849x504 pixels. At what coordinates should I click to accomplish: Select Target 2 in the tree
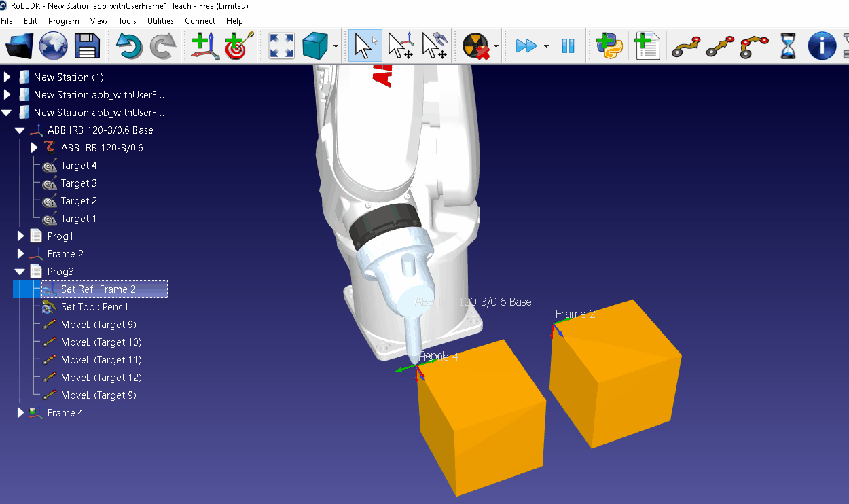coord(79,201)
